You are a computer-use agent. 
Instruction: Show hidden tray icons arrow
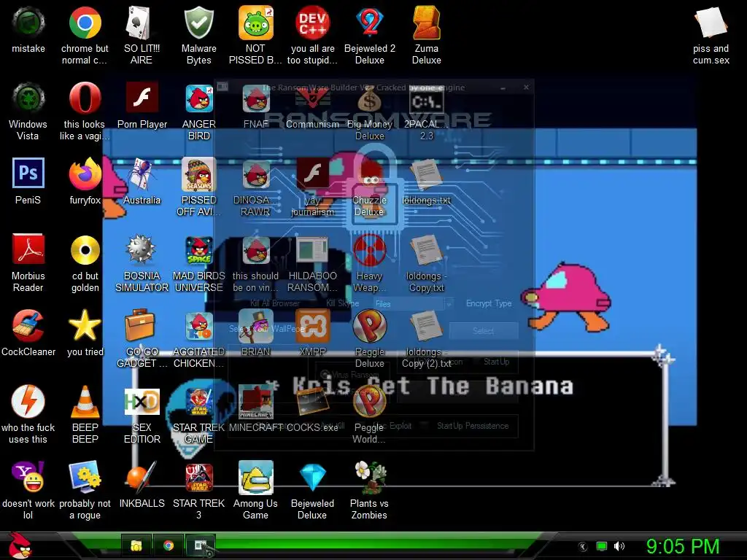583,547
